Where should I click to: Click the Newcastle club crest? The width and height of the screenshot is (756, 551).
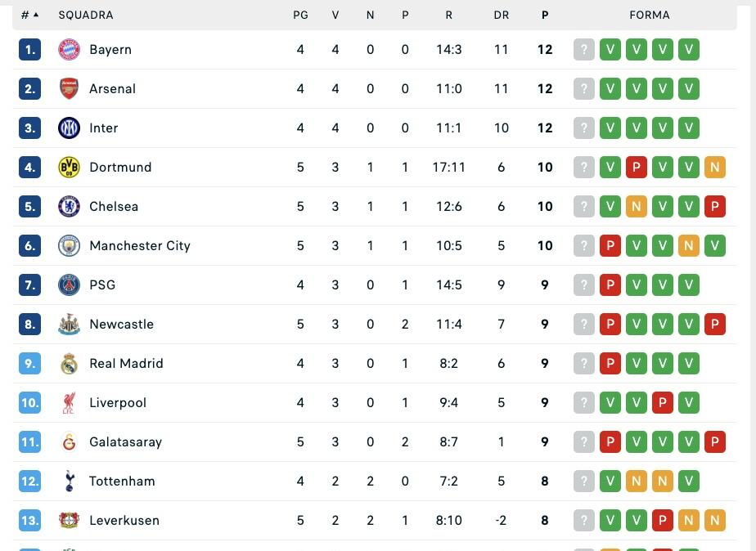point(70,324)
